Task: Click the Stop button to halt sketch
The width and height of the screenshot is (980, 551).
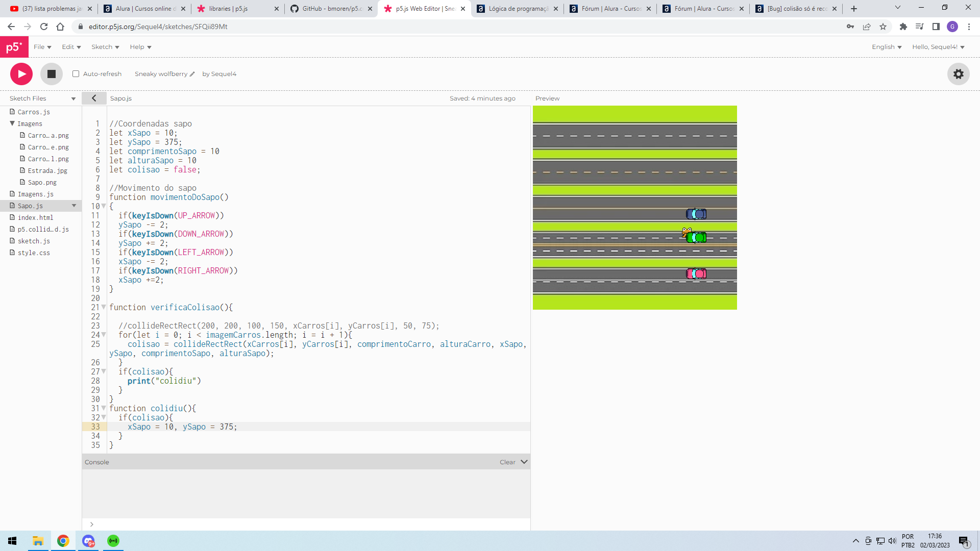Action: (51, 74)
